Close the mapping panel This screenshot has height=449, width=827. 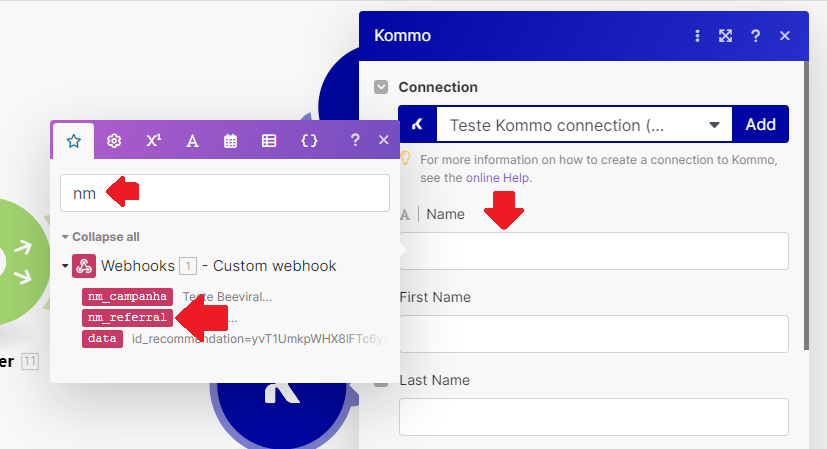pyautogui.click(x=383, y=140)
